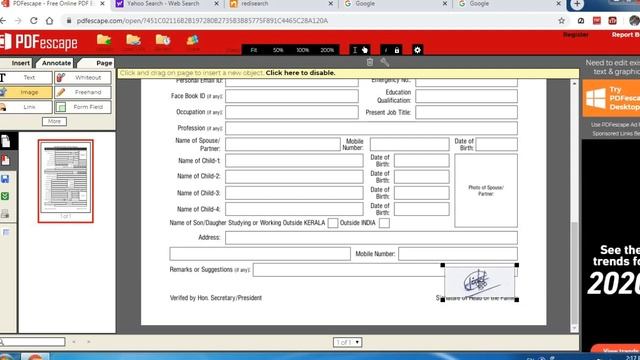This screenshot has height=360, width=640.
Task: Reload the page
Action: [x=34, y=20]
